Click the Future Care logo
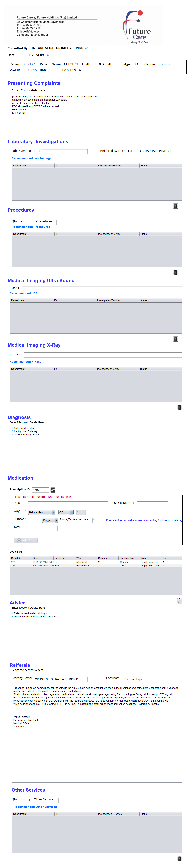Viewport: 187px width, 868px height. coord(138,27)
